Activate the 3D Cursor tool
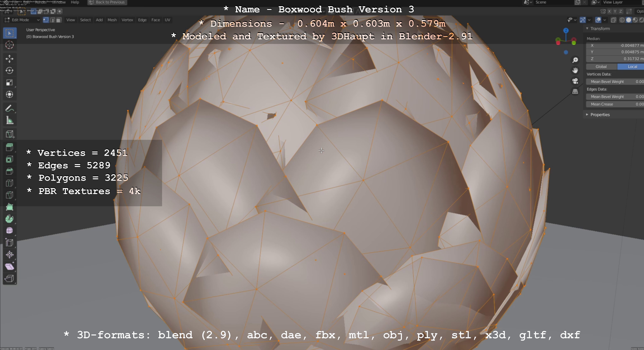 click(10, 45)
